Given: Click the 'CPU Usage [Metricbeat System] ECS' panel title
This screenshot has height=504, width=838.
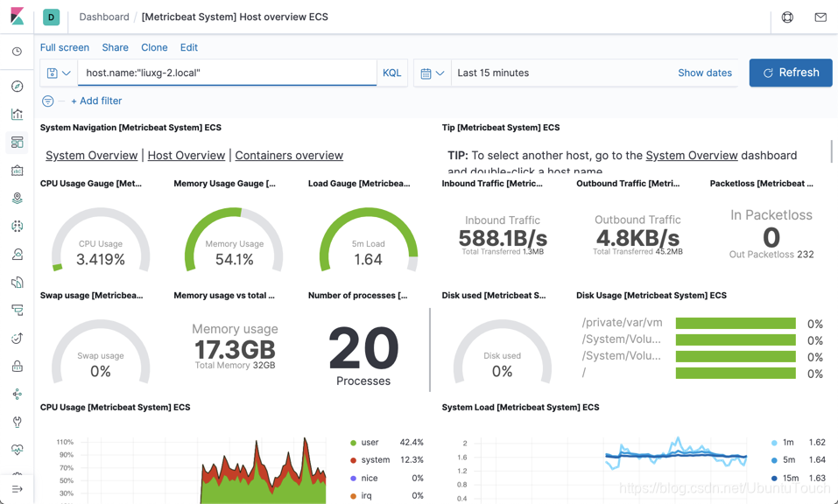Looking at the screenshot, I should tap(115, 408).
